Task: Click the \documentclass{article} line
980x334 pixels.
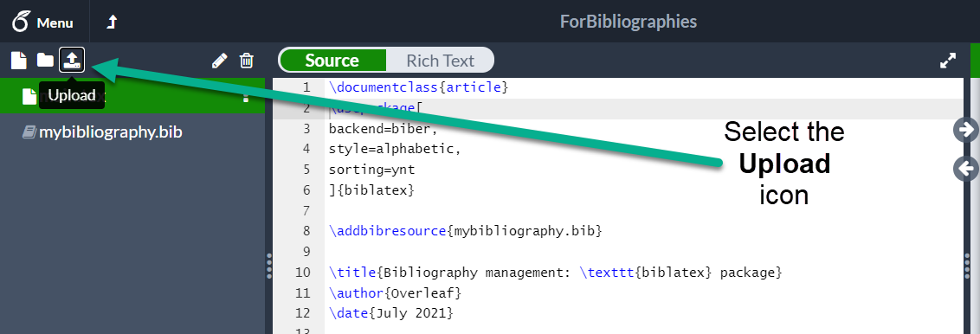Action: 419,87
